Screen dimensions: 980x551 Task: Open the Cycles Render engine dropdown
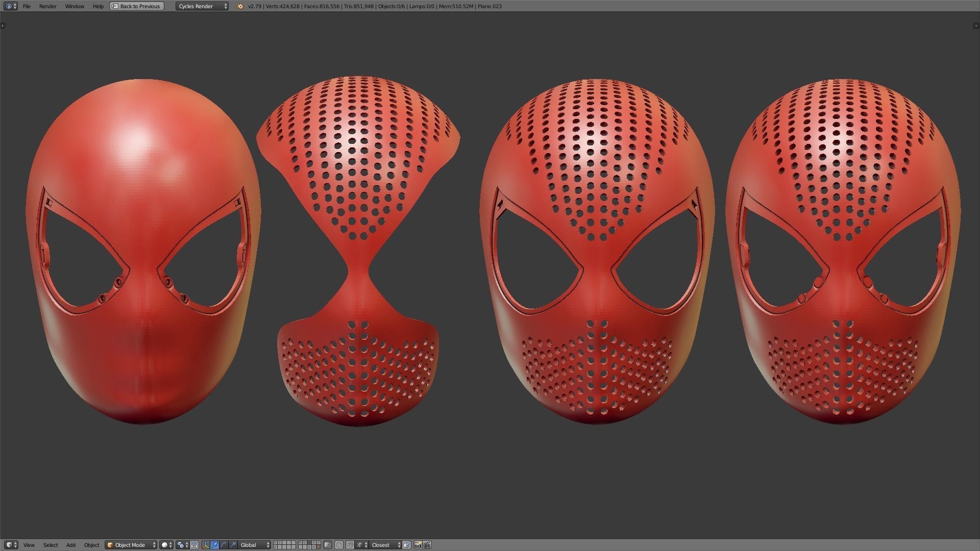point(202,6)
